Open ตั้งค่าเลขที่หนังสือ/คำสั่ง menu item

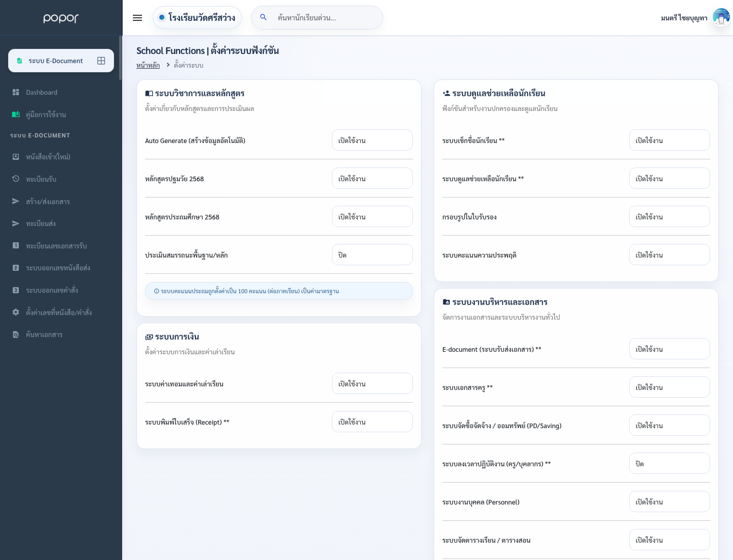click(61, 312)
